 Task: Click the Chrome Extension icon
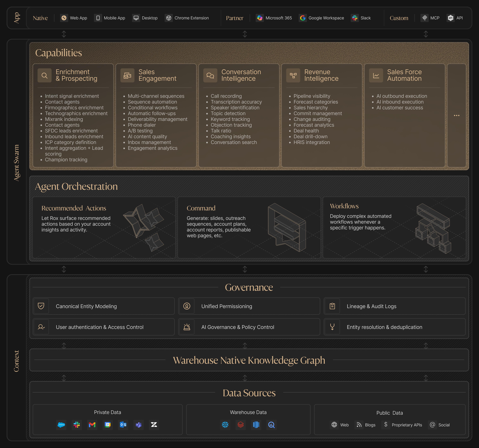169,18
